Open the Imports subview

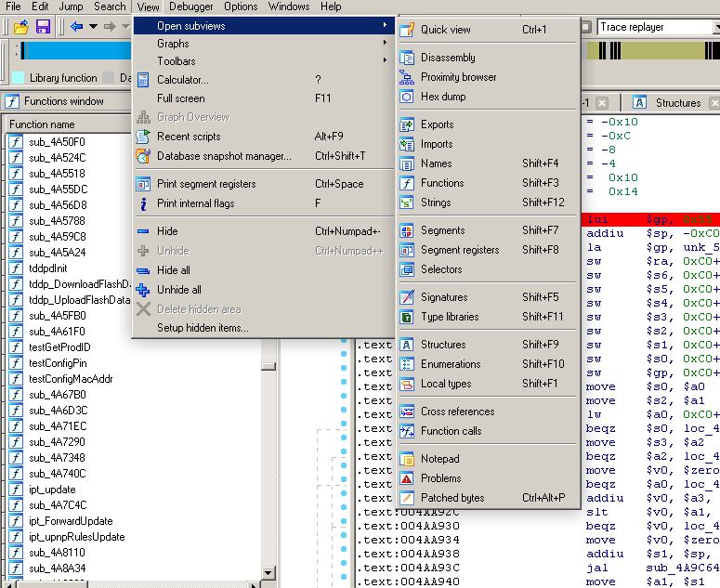488,144
